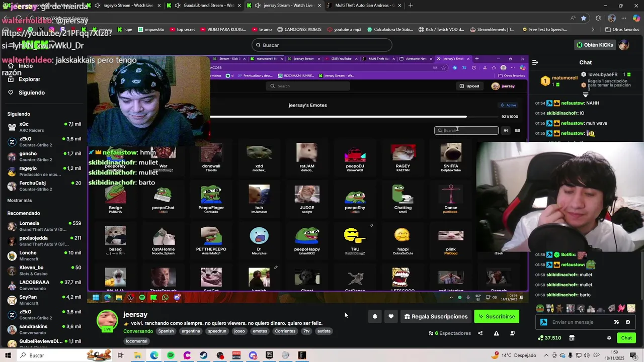Click the jeersay channel avatar
Screen dimensions: 644x362
pyautogui.click(x=107, y=321)
